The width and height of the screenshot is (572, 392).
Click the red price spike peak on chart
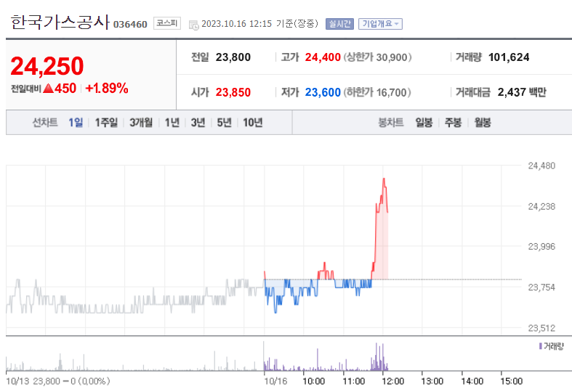(384, 179)
